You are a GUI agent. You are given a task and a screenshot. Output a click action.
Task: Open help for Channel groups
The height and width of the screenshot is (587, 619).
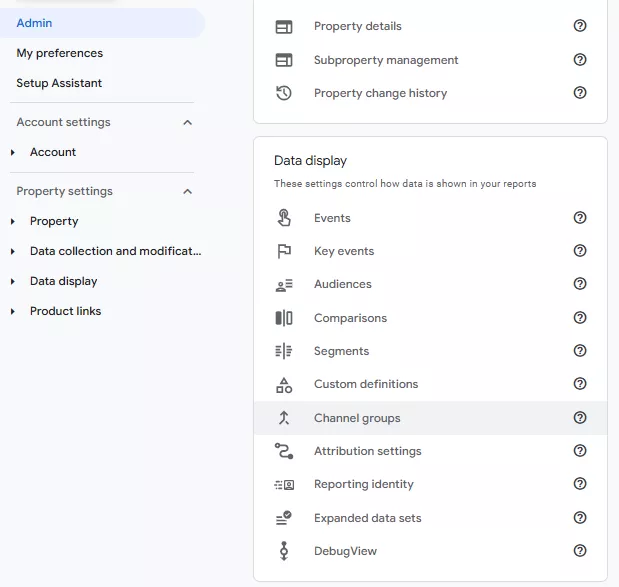coord(580,418)
